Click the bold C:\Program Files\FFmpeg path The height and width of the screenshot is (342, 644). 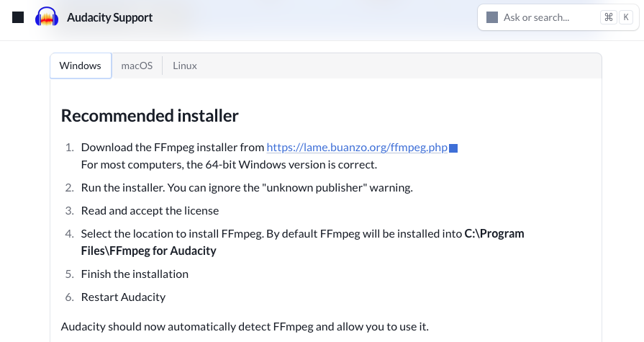point(302,242)
